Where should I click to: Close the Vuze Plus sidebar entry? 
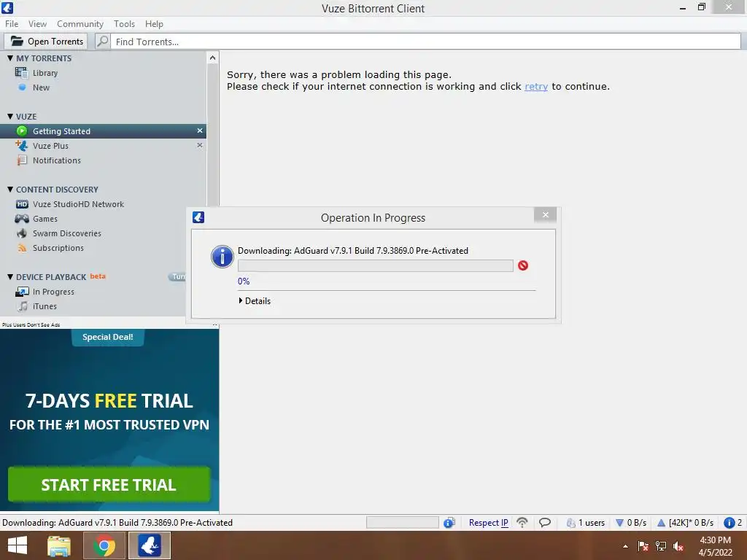(200, 145)
